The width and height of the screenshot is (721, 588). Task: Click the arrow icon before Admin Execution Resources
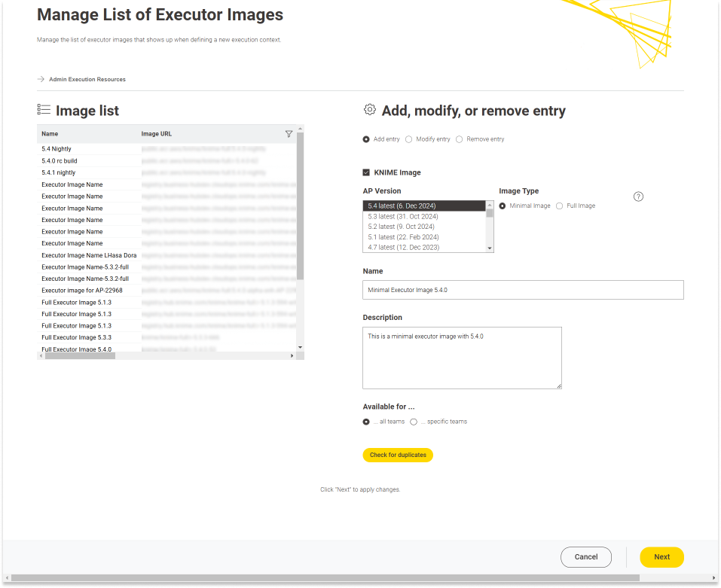click(41, 79)
